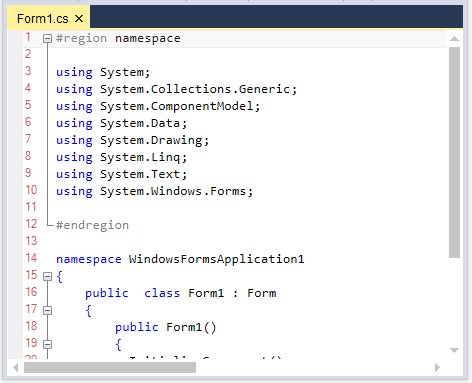
Task: Collapse the constructor brace at line 19
Action: (x=47, y=344)
